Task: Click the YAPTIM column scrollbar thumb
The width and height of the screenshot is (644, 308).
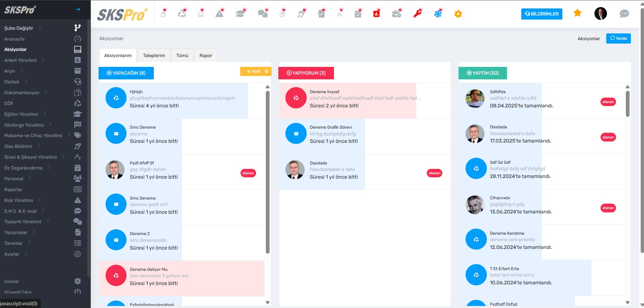Action: tap(627, 104)
